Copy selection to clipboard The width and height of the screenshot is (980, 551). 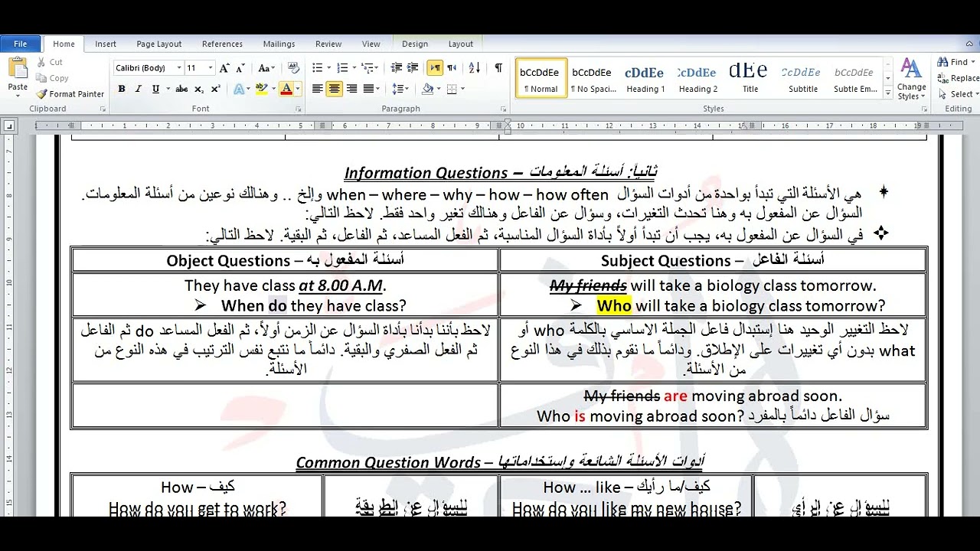tap(52, 78)
